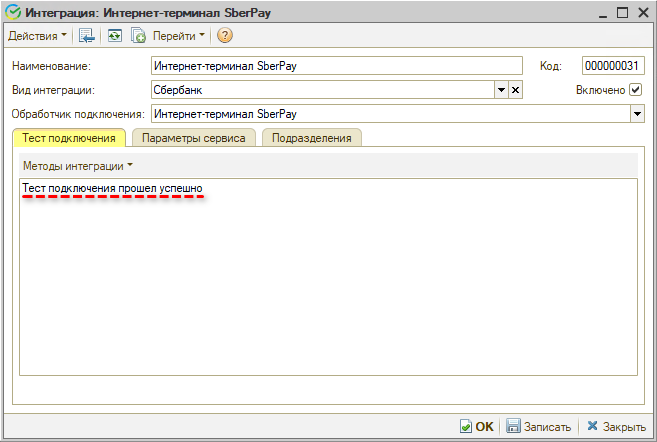The image size is (657, 442).
Task: Click the Сбербанк integration type field
Action: [x=323, y=90]
